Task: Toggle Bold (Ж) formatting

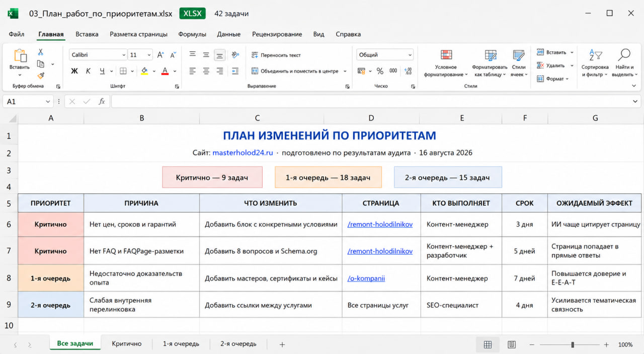Action: (x=74, y=71)
